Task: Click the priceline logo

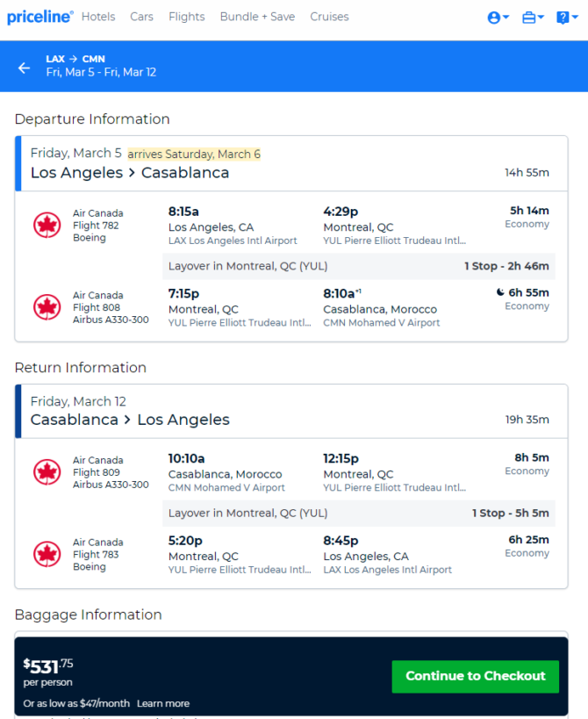Action: click(x=39, y=17)
